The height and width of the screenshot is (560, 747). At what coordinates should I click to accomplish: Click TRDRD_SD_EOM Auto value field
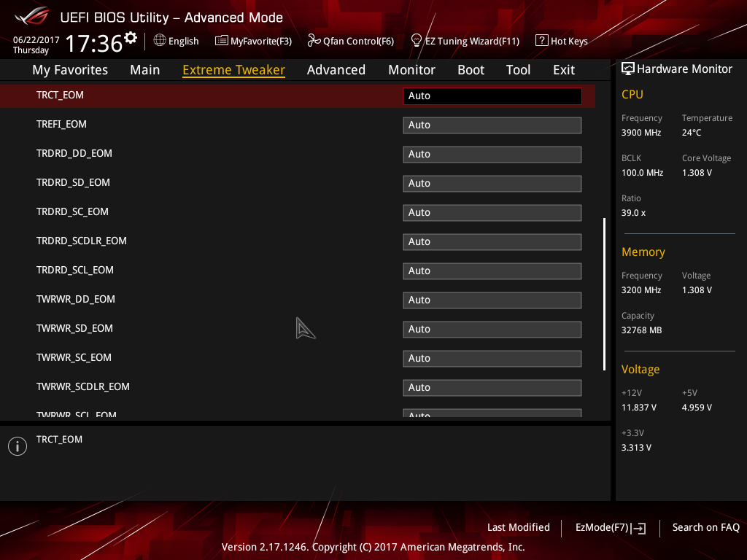(492, 183)
